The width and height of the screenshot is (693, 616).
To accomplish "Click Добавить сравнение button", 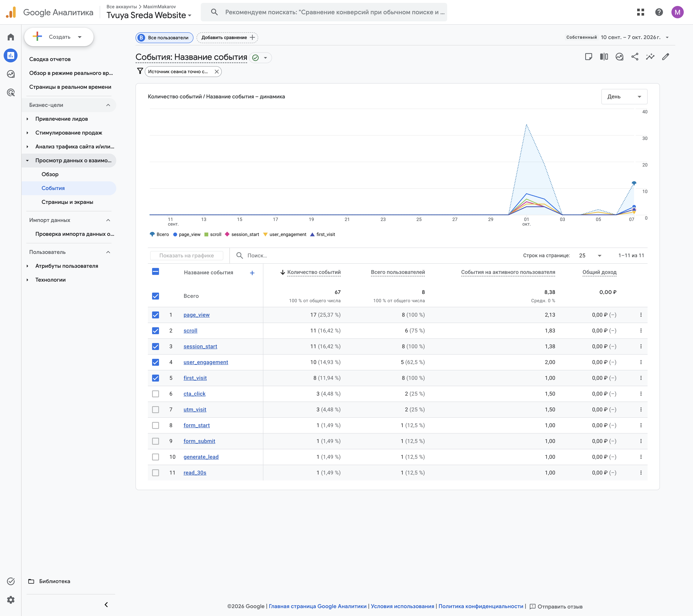I will coord(228,38).
